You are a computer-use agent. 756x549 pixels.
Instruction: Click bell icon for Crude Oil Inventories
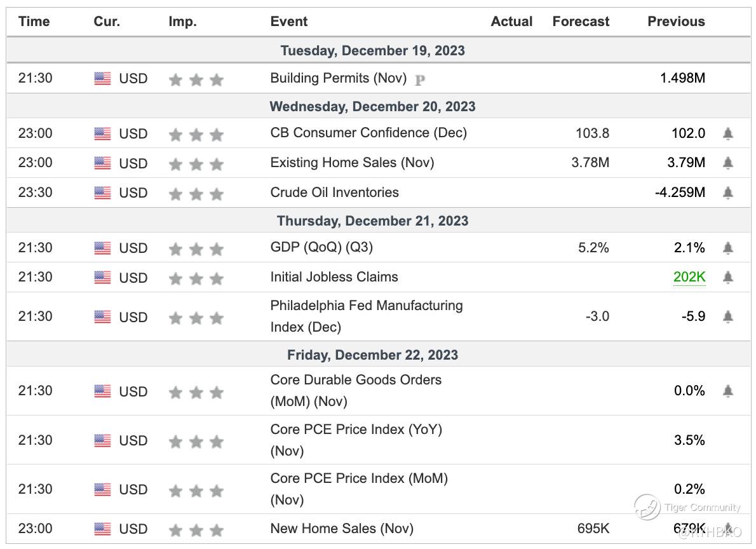point(728,193)
